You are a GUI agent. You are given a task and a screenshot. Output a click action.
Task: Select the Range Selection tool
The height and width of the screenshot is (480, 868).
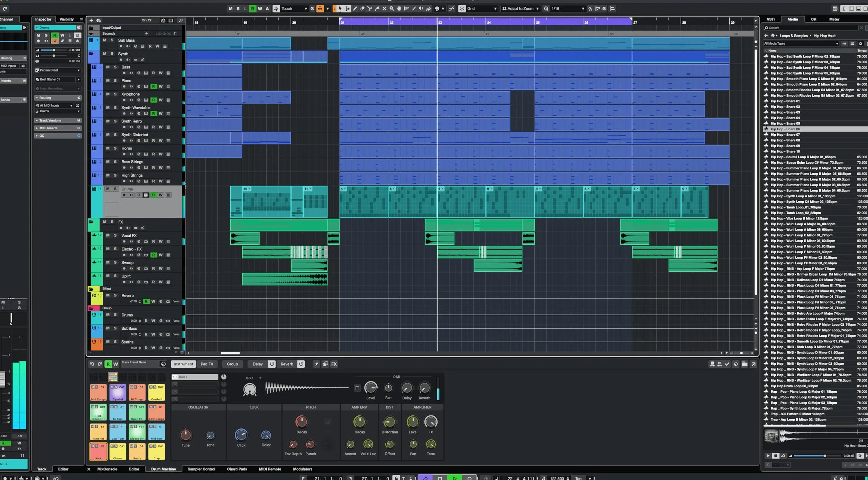pos(348,9)
